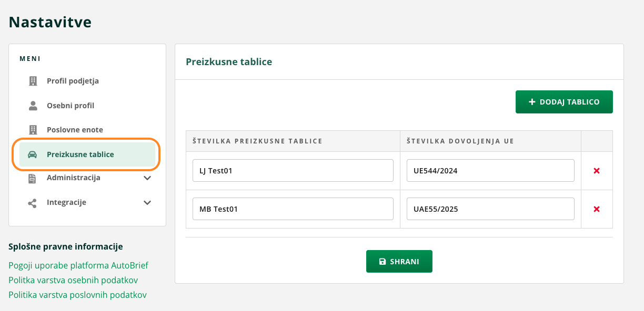Delete the LJ Test01 plate row
The width and height of the screenshot is (644, 311).
point(597,171)
